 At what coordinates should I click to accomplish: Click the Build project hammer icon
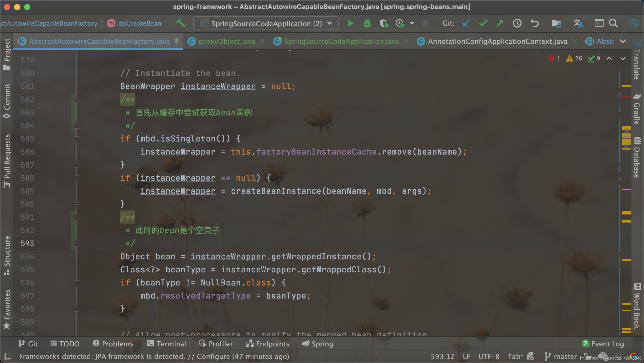[181, 23]
